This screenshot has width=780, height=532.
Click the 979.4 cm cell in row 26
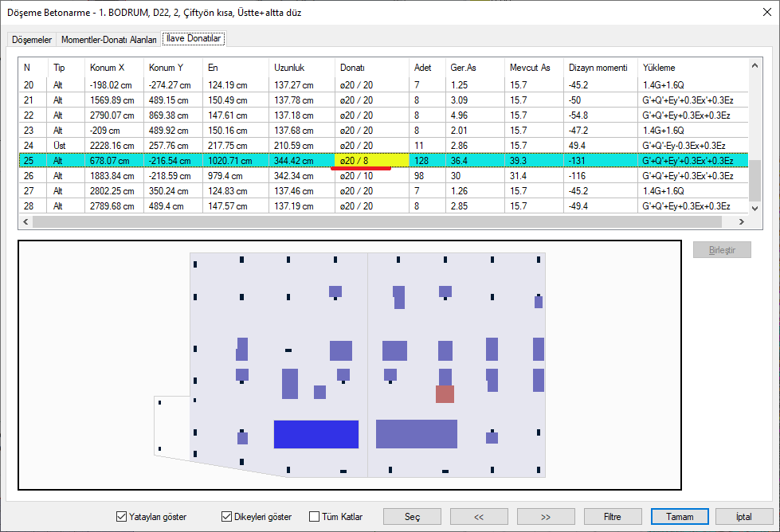point(236,175)
